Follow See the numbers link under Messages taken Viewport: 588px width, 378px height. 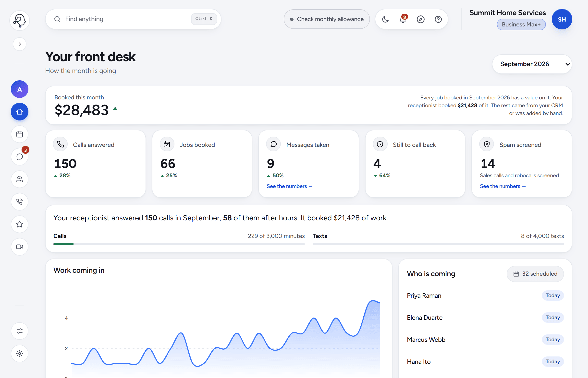pos(290,186)
